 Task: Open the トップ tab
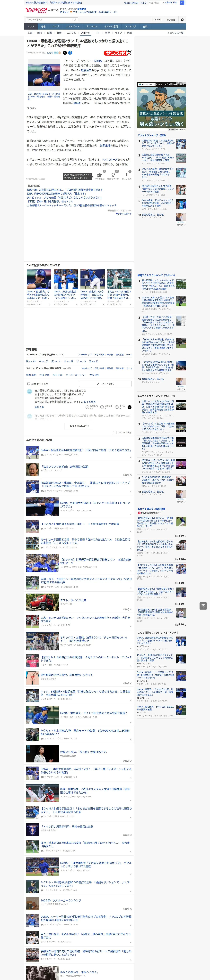pyautogui.click(x=31, y=27)
